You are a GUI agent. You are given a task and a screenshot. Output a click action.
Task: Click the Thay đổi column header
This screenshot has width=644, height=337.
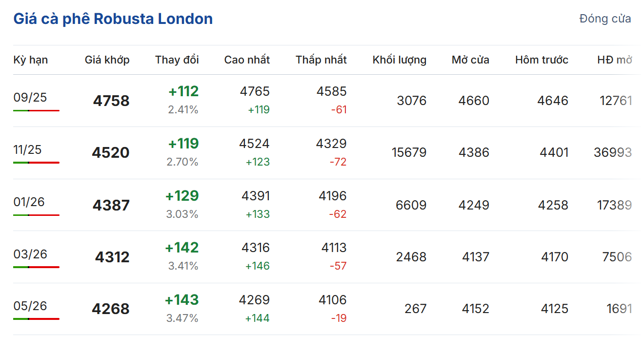177,60
